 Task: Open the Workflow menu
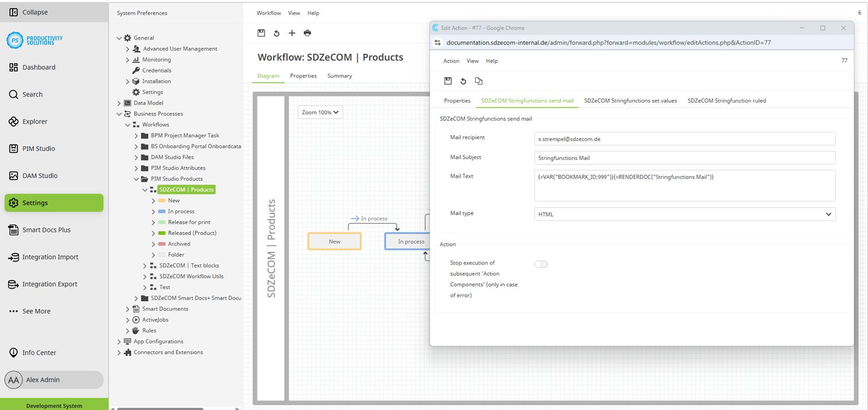click(269, 13)
